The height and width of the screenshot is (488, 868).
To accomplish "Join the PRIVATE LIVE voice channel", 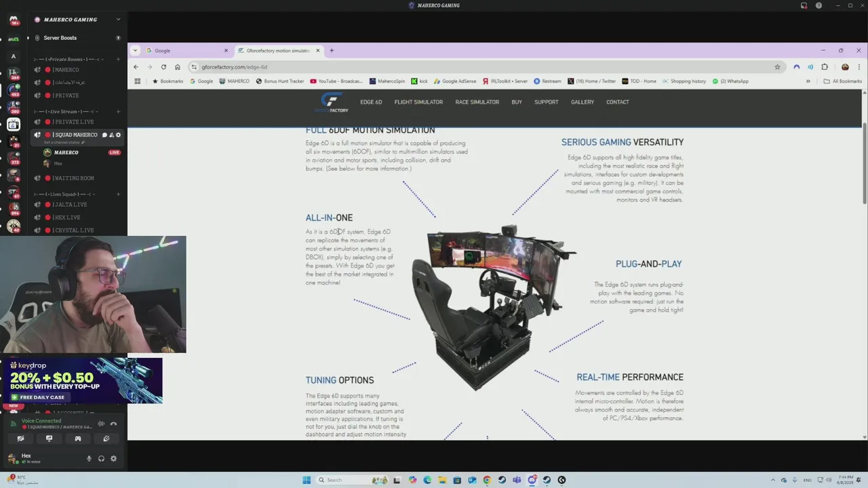I will [73, 122].
